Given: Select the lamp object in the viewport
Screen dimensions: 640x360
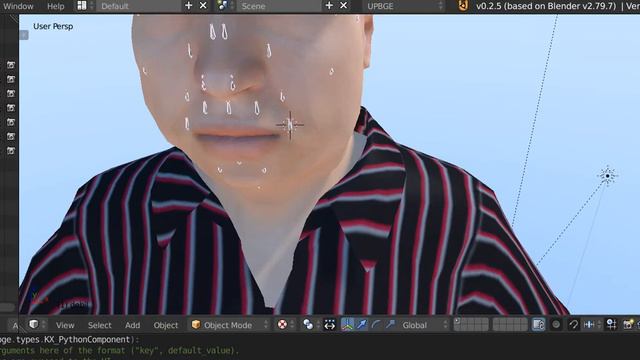Looking at the screenshot, I should point(607,176).
